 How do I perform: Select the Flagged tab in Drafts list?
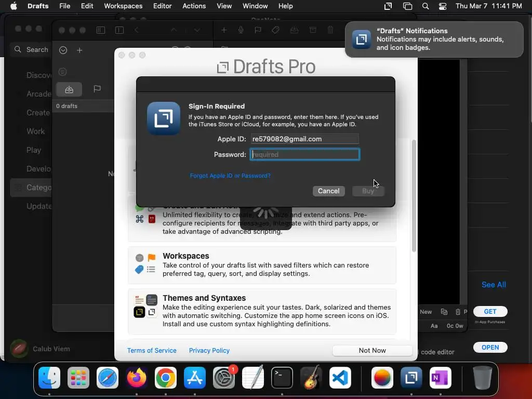coord(97,89)
